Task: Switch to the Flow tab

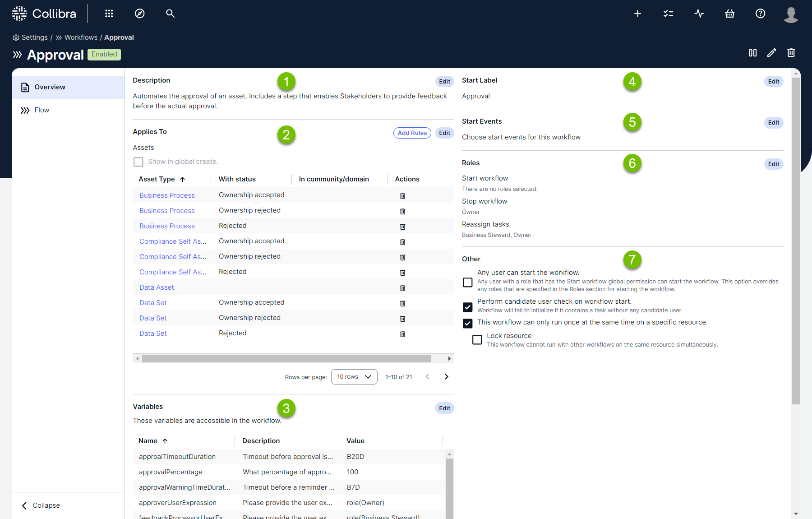Action: coord(42,110)
